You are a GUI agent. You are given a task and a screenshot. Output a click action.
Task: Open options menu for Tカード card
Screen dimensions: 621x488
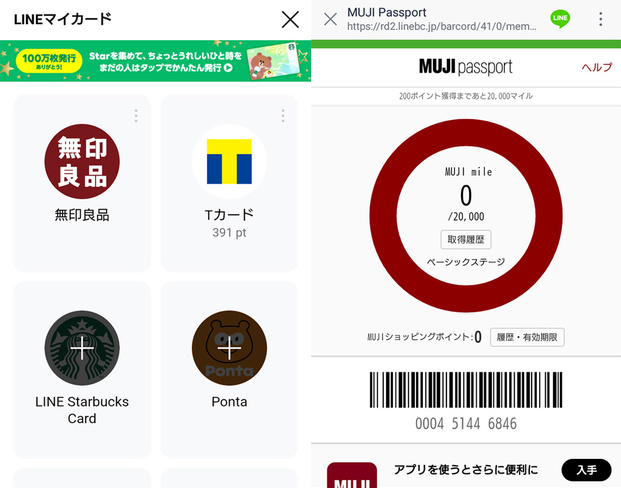click(x=283, y=116)
